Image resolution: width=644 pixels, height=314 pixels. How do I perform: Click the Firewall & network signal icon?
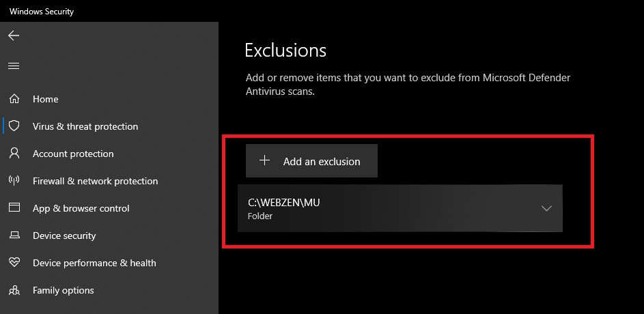point(14,181)
